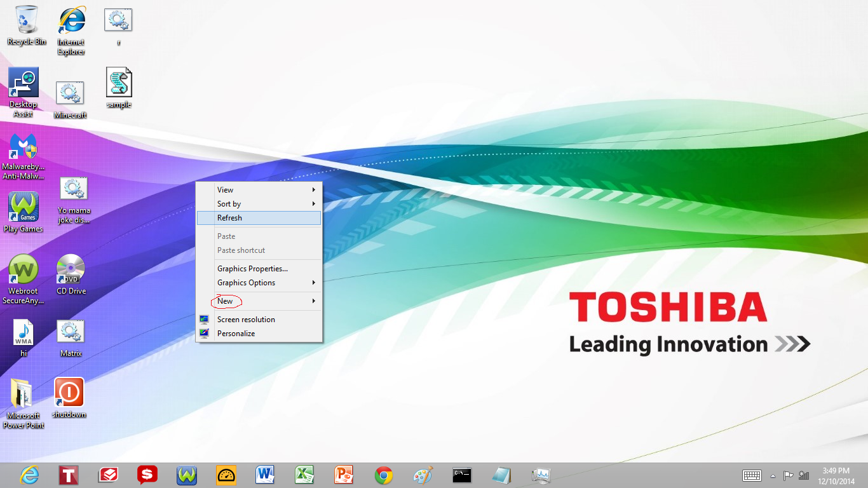Open the touch keyboard tray icon
Image resolution: width=868 pixels, height=488 pixels.
(x=752, y=475)
